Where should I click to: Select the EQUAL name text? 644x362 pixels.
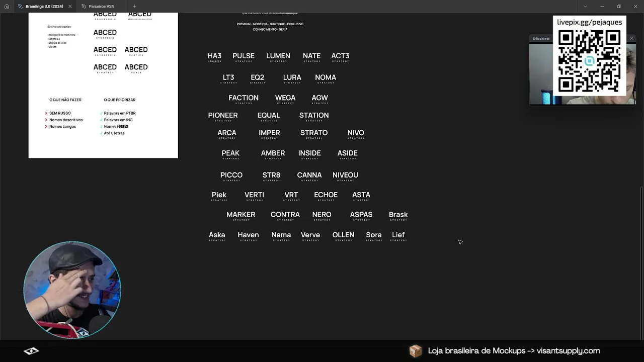269,115
